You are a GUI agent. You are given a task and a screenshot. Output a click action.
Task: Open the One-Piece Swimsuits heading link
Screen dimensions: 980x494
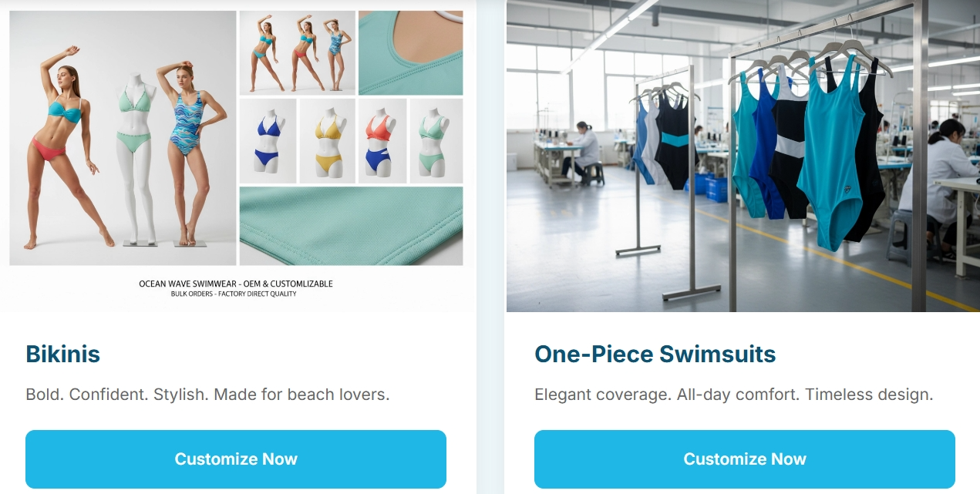tap(655, 354)
